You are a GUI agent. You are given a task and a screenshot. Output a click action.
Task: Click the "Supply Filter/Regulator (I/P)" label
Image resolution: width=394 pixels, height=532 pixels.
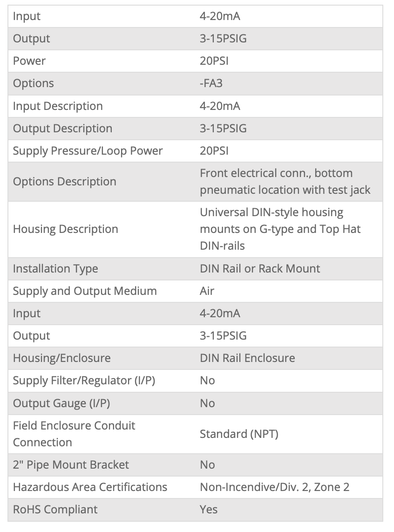point(84,381)
